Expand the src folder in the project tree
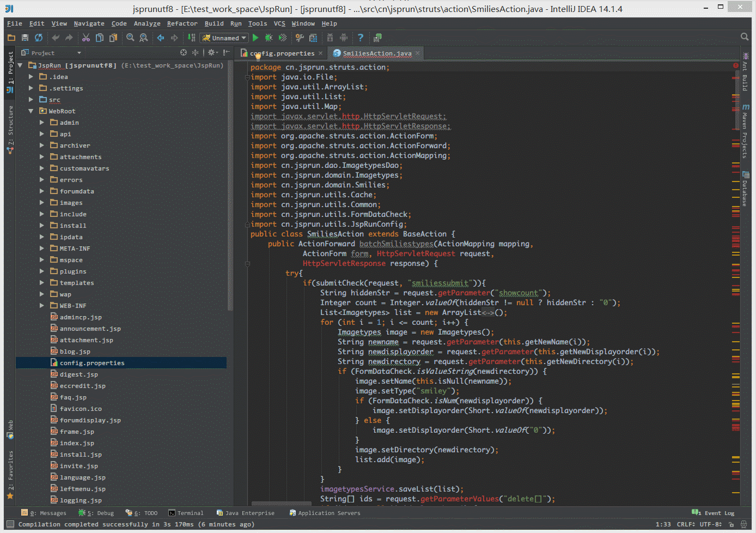Image resolution: width=756 pixels, height=533 pixels. click(x=31, y=100)
